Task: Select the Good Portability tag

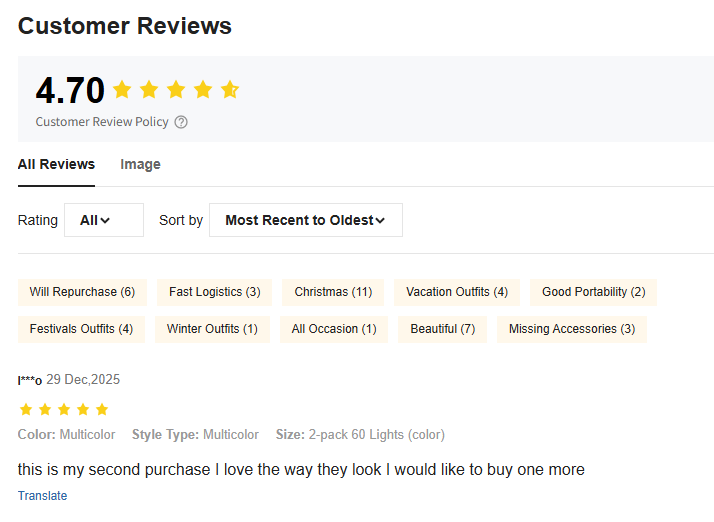Action: [593, 292]
